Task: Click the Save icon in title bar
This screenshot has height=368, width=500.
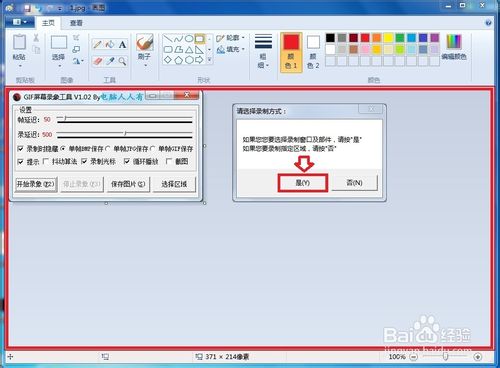Action: (x=27, y=8)
